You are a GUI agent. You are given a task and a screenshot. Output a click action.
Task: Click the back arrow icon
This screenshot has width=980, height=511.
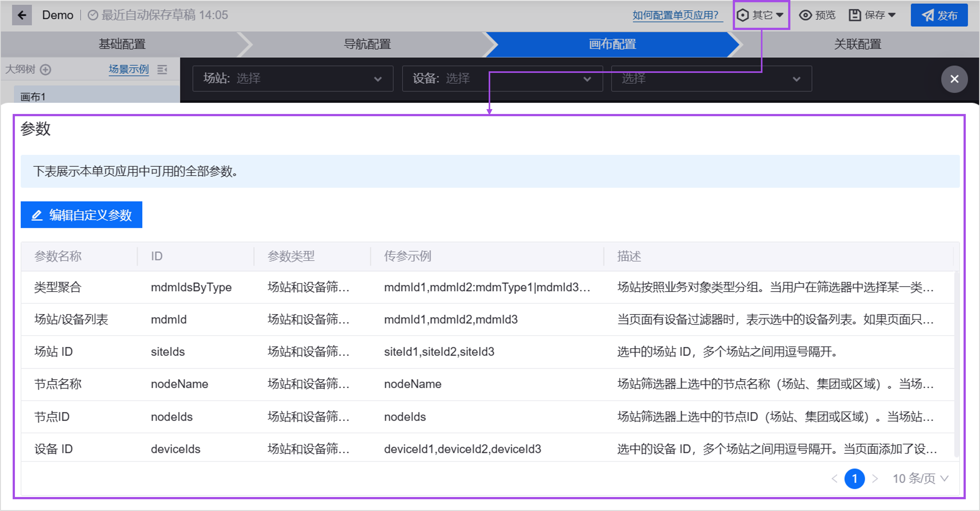22,15
